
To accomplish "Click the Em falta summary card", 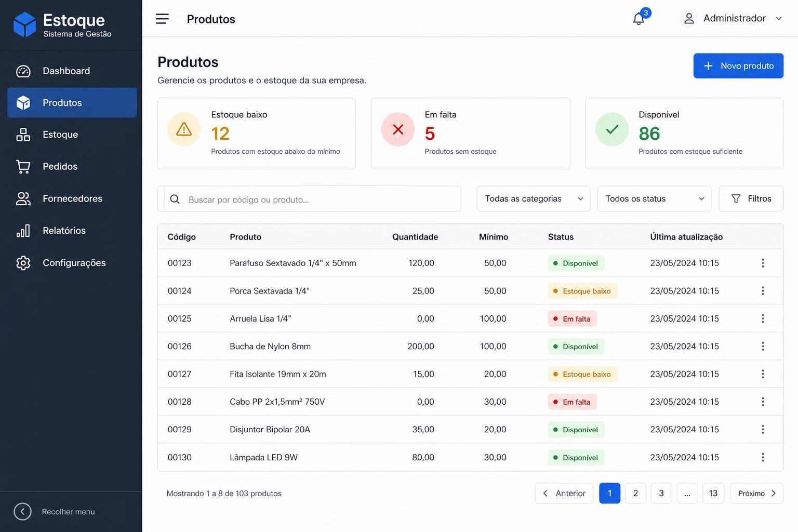I will [x=471, y=134].
